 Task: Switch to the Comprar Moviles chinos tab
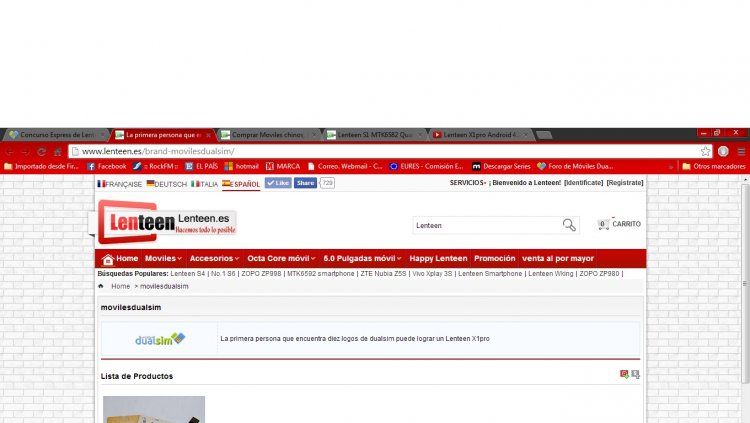click(268, 135)
